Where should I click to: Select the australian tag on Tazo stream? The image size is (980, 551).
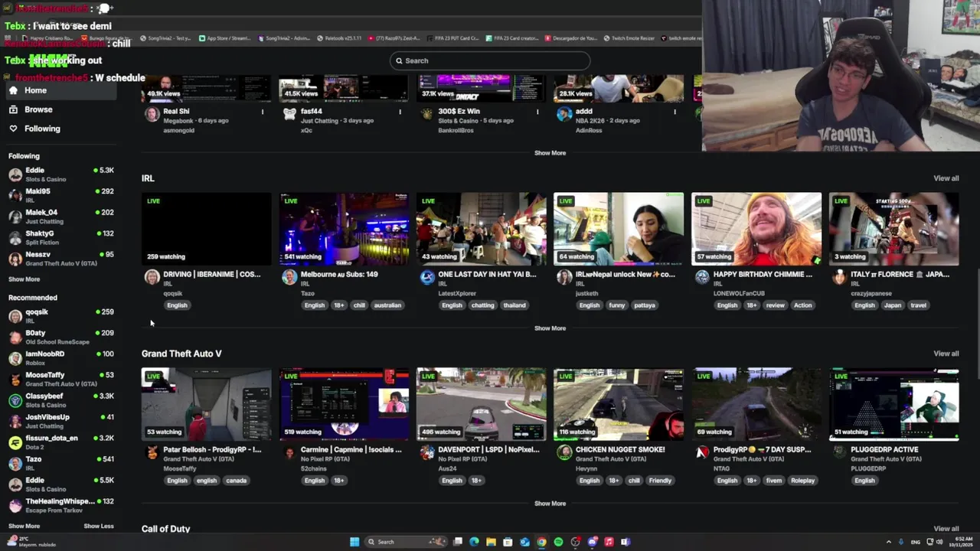tap(387, 305)
